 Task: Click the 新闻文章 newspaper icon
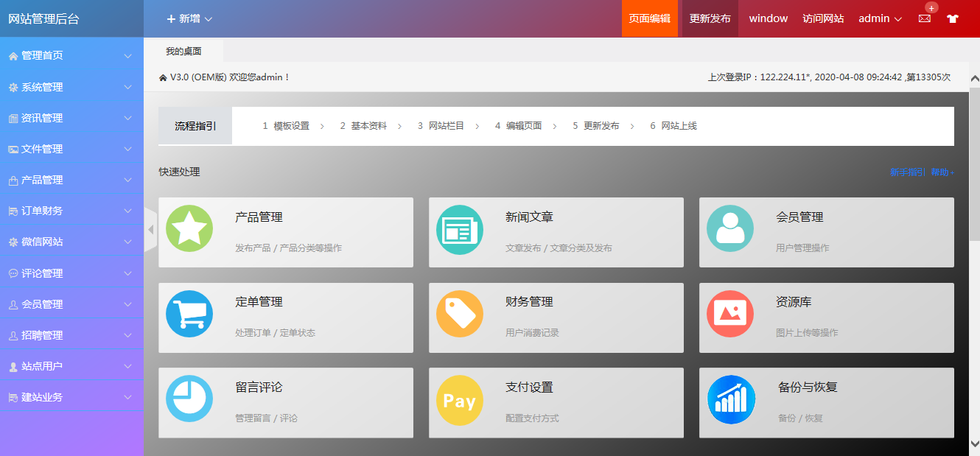tap(460, 229)
